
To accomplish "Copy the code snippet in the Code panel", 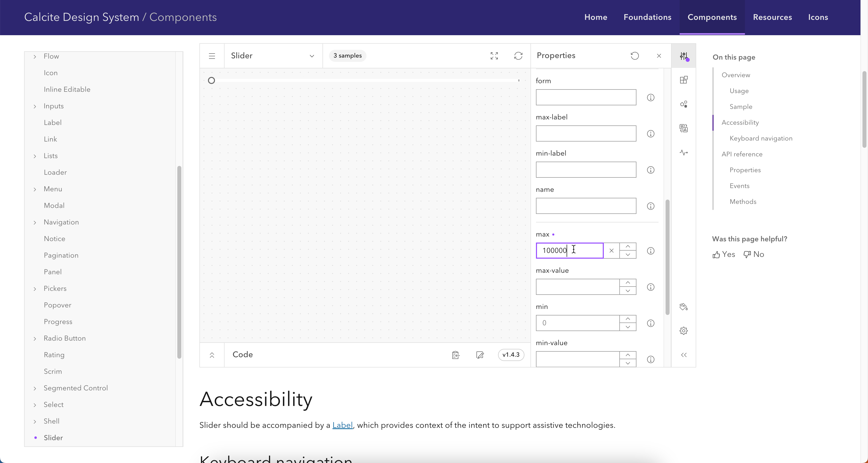I will pos(456,355).
